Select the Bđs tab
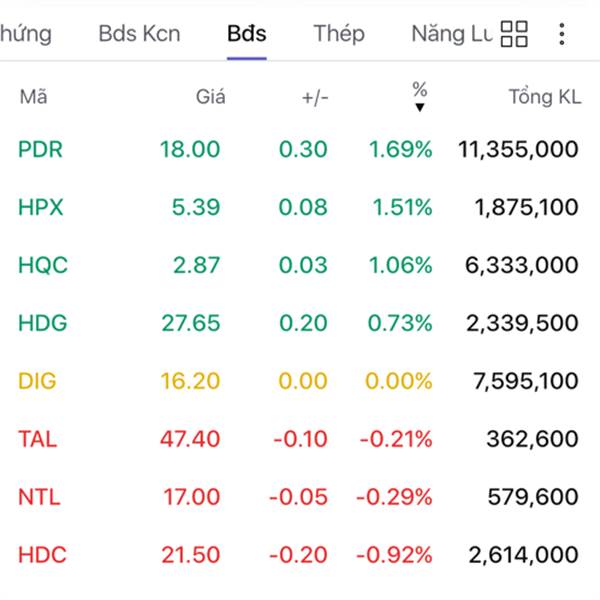600x600 pixels. pos(246,33)
